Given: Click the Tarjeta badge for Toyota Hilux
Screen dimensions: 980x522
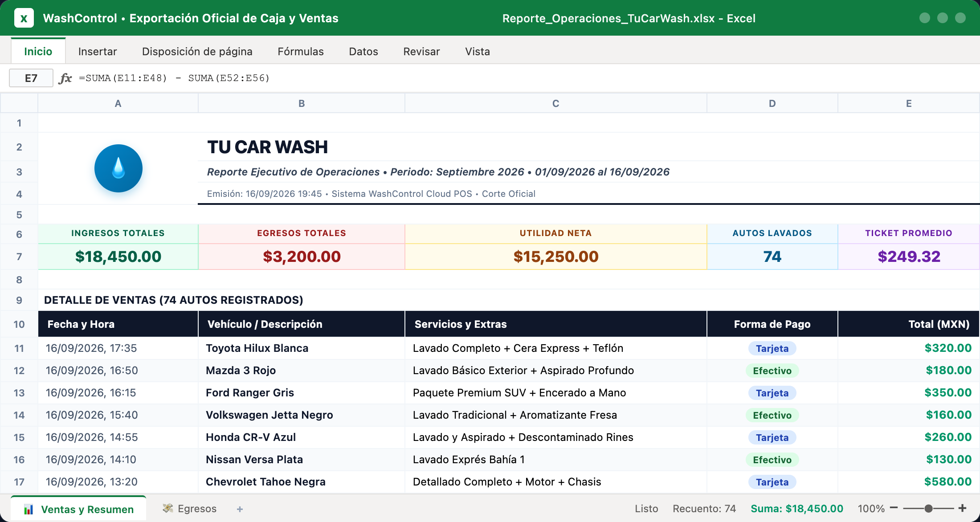Looking at the screenshot, I should pos(772,348).
